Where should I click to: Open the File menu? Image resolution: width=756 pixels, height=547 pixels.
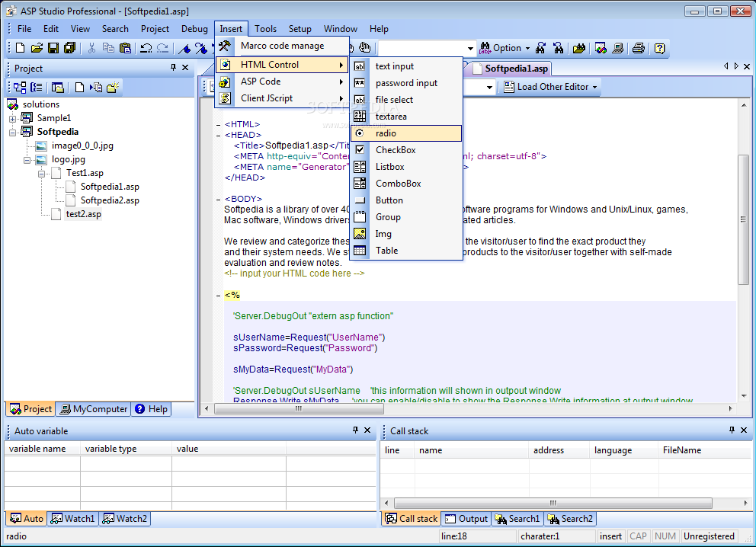[24, 29]
